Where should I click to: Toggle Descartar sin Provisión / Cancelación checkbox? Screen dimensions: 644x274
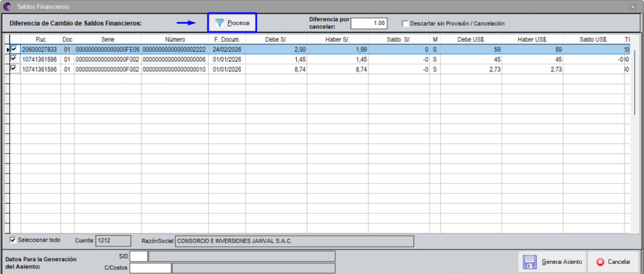406,23
